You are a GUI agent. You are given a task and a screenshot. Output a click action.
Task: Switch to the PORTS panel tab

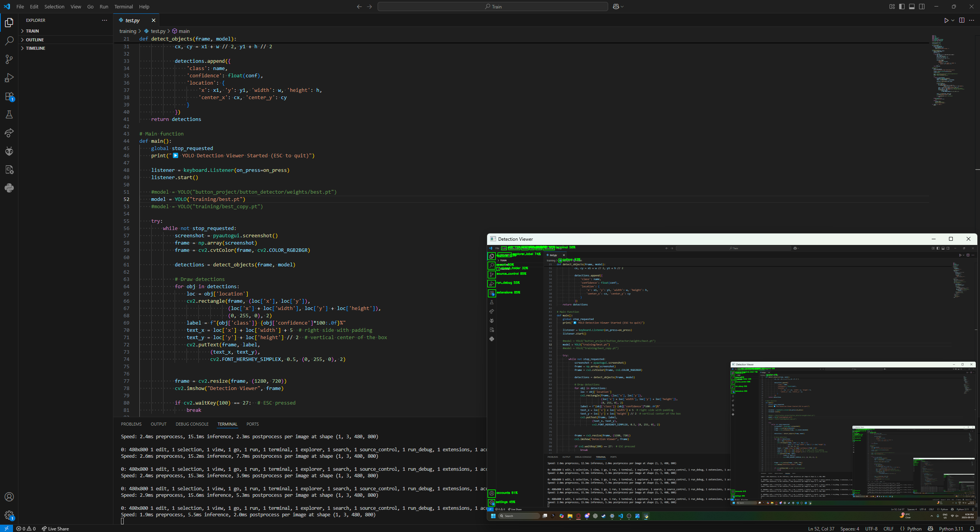pyautogui.click(x=252, y=424)
